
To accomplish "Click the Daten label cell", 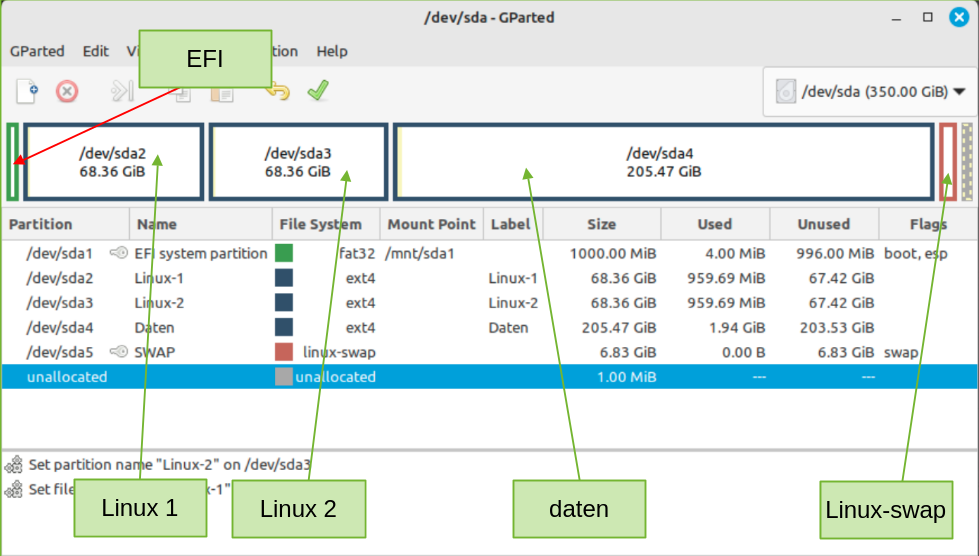I will point(508,328).
